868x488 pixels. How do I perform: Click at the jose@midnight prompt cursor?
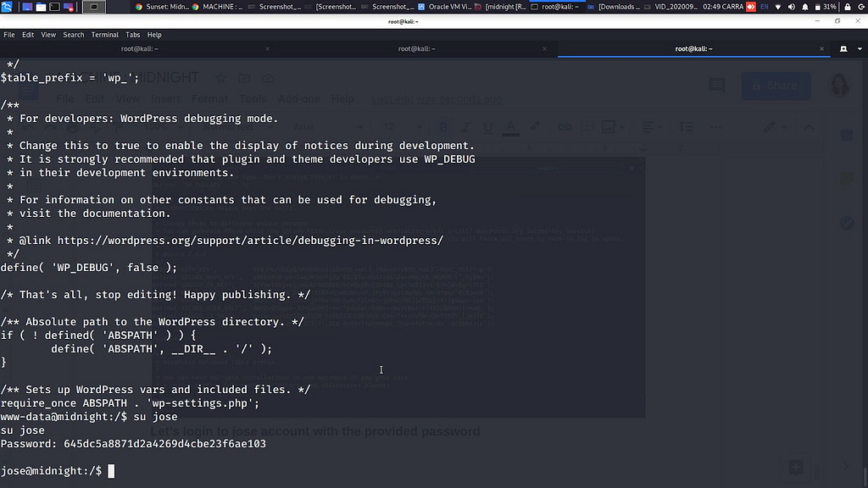pyautogui.click(x=111, y=471)
